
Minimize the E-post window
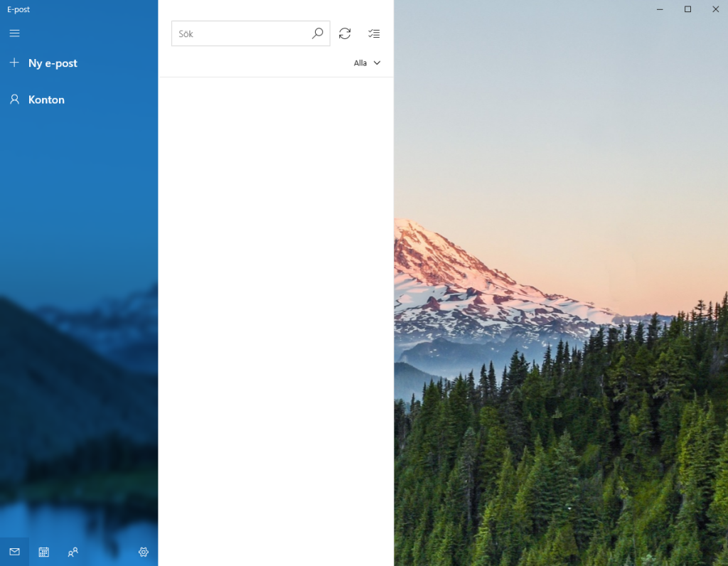pyautogui.click(x=660, y=9)
